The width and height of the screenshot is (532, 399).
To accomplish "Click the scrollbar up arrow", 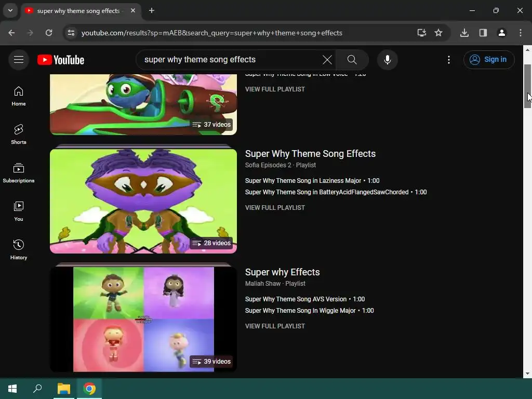I will click(x=527, y=49).
